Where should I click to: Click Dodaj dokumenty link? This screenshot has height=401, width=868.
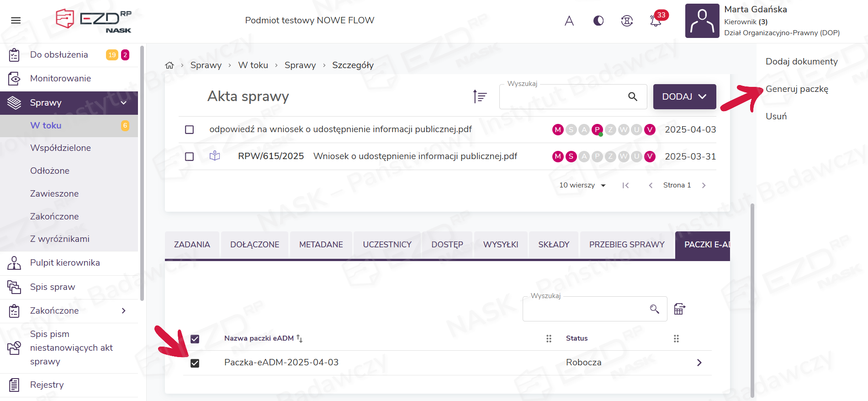pos(801,62)
